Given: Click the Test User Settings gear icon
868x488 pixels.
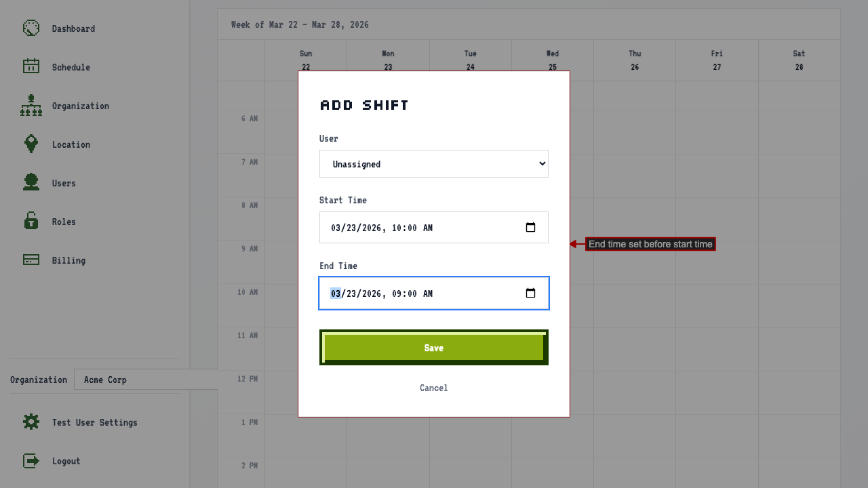Looking at the screenshot, I should 31,422.
